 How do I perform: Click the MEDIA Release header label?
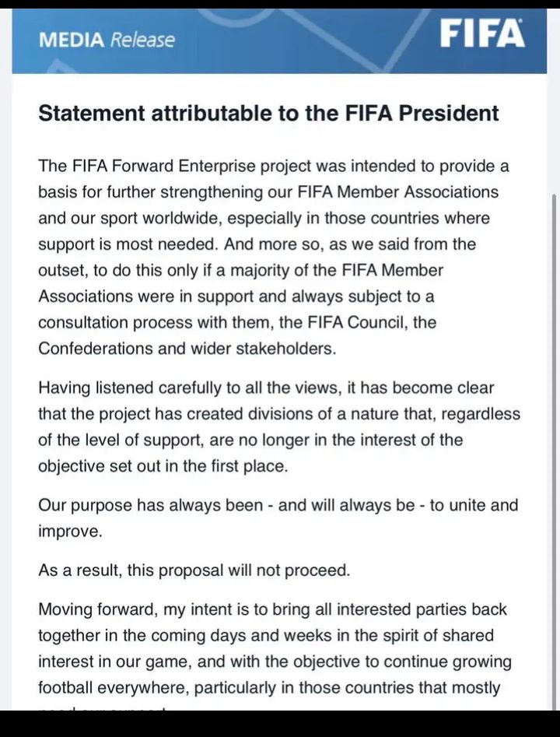pyautogui.click(x=107, y=40)
